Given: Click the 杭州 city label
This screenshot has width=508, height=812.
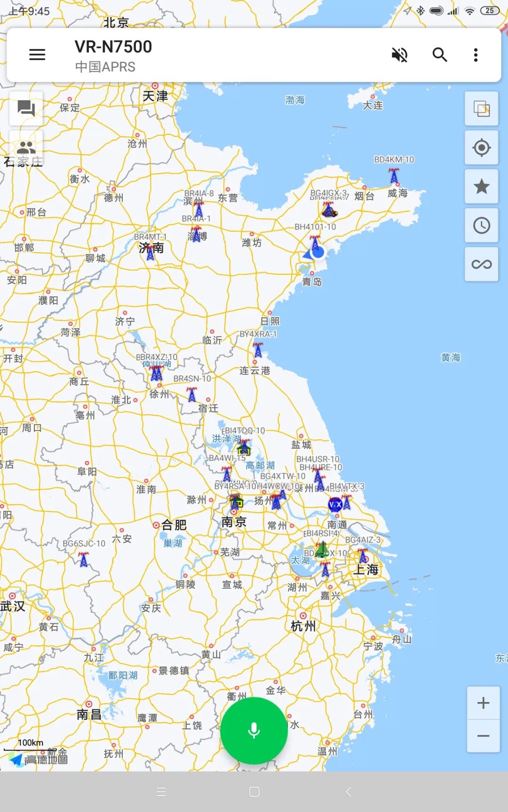Looking at the screenshot, I should pos(303,626).
